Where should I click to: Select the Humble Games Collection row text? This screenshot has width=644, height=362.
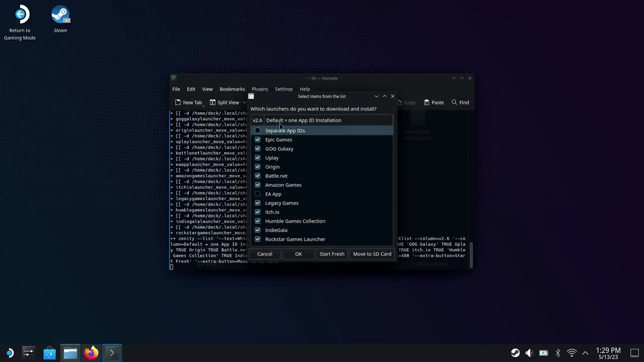point(295,221)
